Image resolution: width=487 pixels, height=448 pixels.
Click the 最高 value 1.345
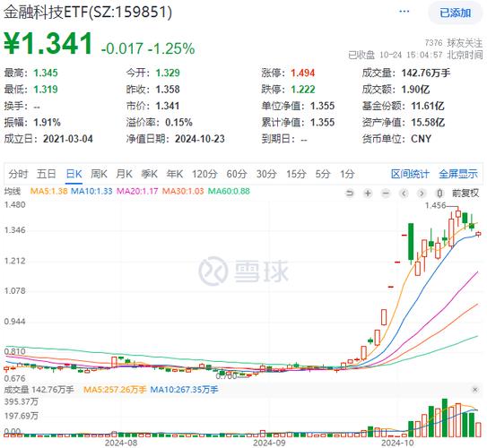click(x=46, y=73)
